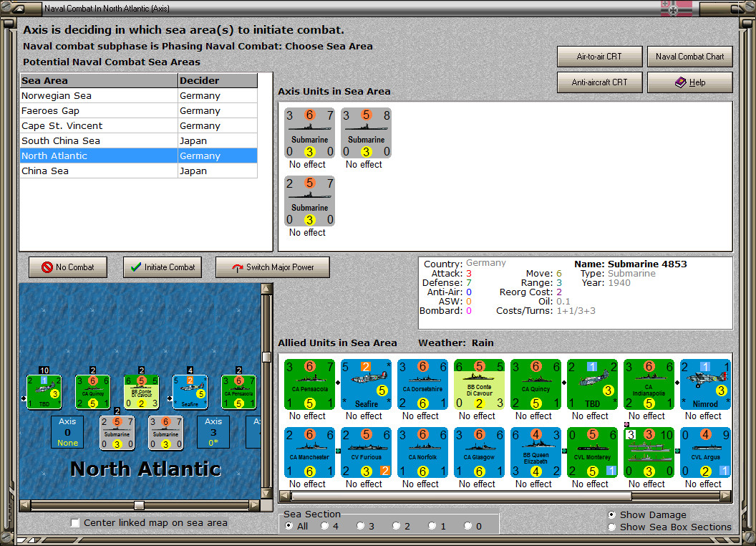Select sea section 1 radio
The height and width of the screenshot is (546, 756).
(432, 526)
